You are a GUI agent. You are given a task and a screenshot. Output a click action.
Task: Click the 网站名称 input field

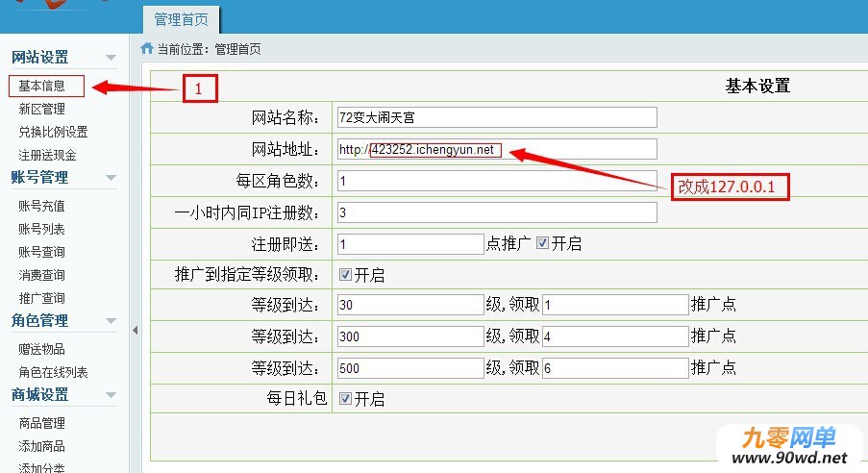tap(497, 117)
